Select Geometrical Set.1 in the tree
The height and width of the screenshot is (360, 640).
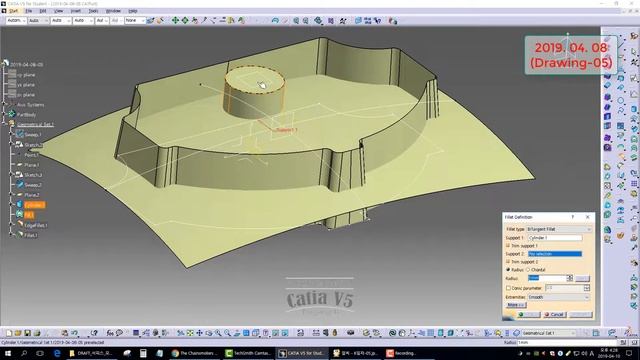pyautogui.click(x=35, y=124)
